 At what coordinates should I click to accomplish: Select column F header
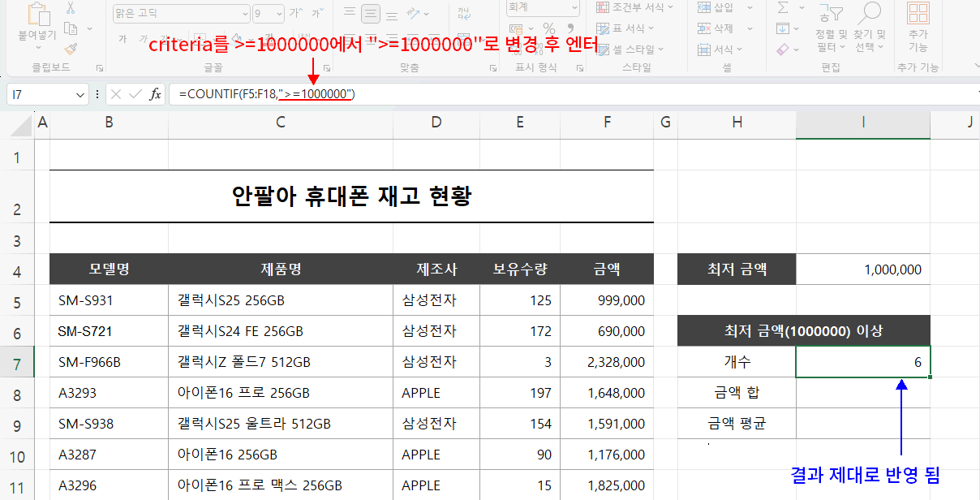[608, 123]
